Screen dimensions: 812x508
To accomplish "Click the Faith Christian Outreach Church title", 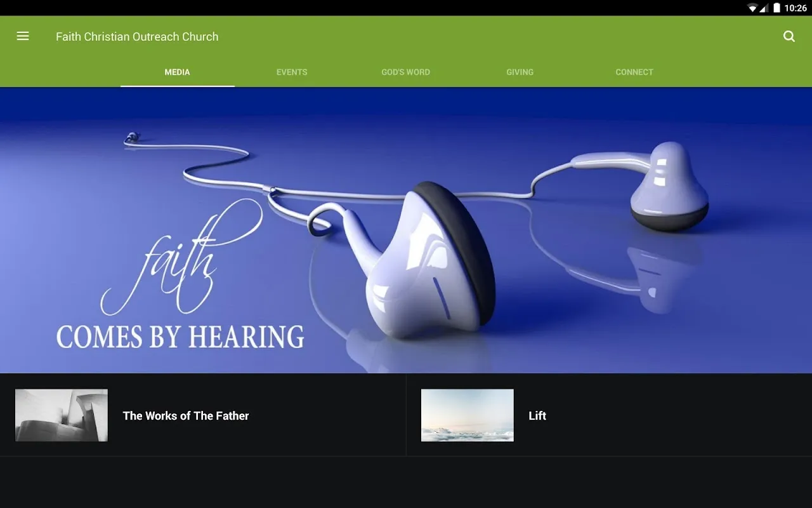I will coord(137,37).
